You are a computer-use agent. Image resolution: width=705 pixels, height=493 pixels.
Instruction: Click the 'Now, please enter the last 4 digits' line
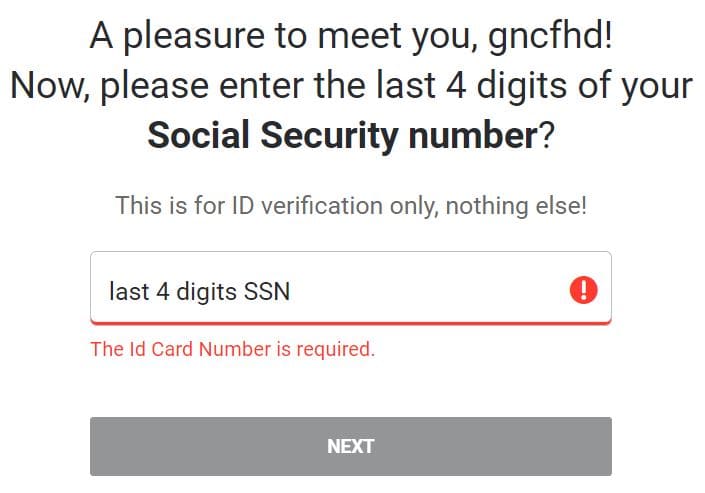pos(351,85)
